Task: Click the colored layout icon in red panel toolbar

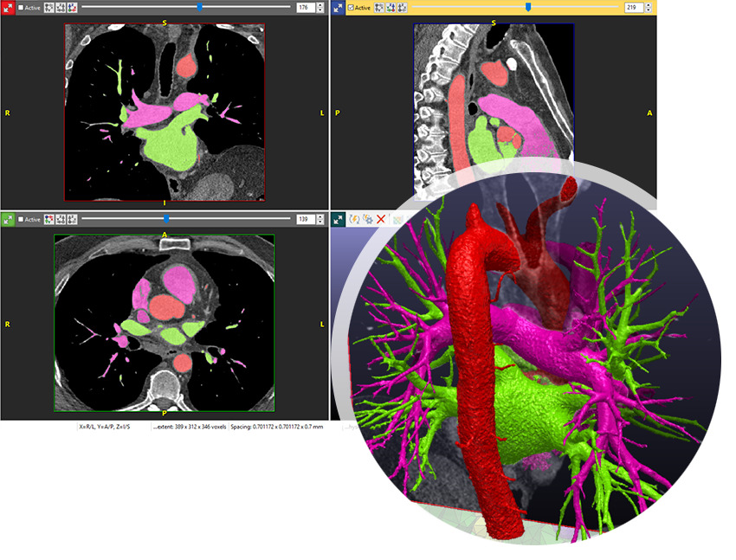Action: pyautogui.click(x=72, y=7)
